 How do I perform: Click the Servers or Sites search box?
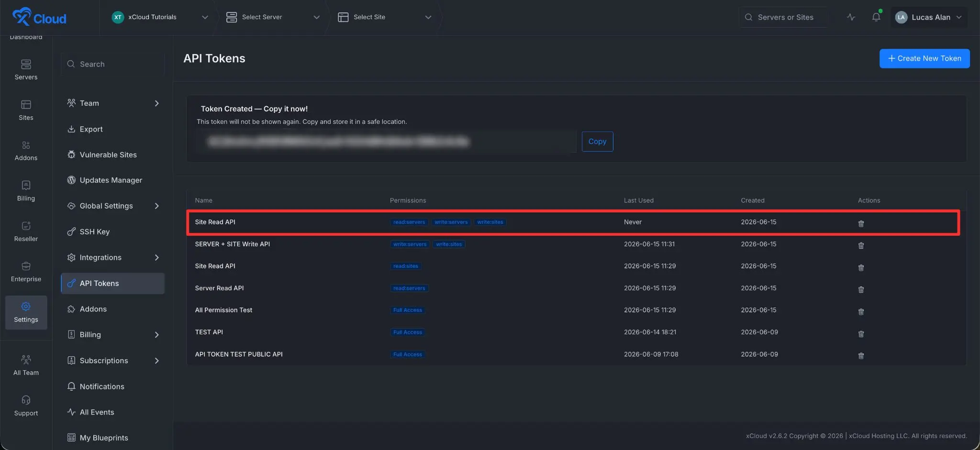click(783, 17)
